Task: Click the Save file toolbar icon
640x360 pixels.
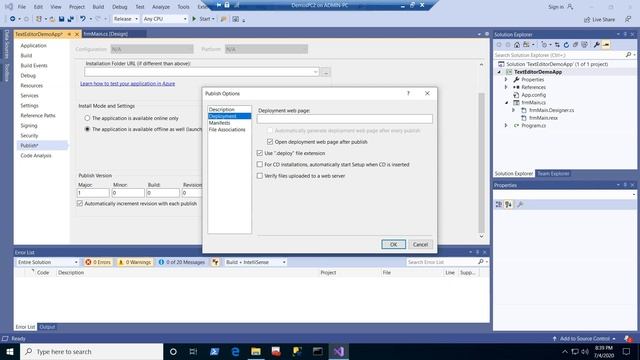Action: [61, 19]
